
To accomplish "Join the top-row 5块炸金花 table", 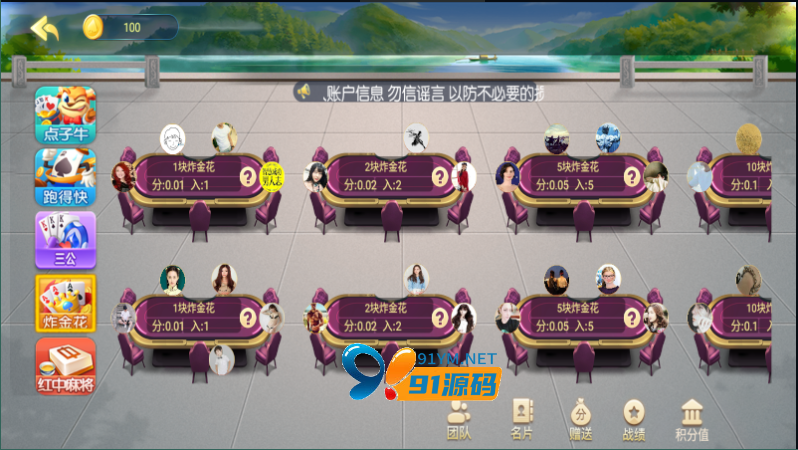I will point(580,176).
